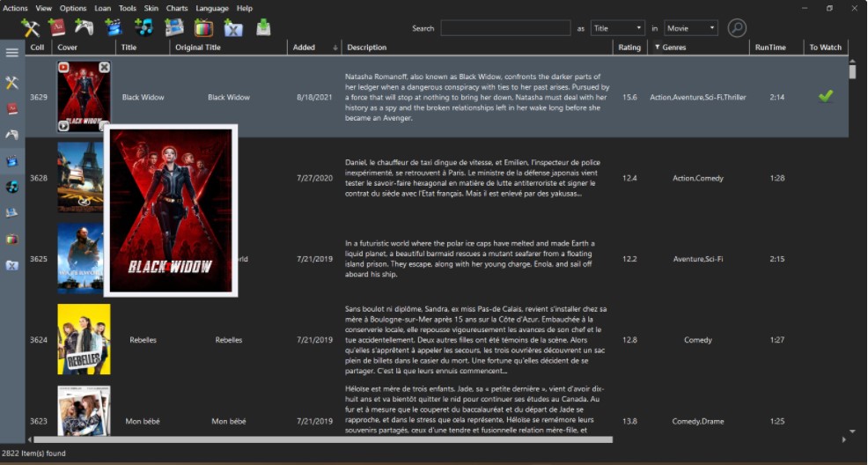Open the search category dropdown showing Movie
This screenshot has width=868, height=465.
(691, 28)
